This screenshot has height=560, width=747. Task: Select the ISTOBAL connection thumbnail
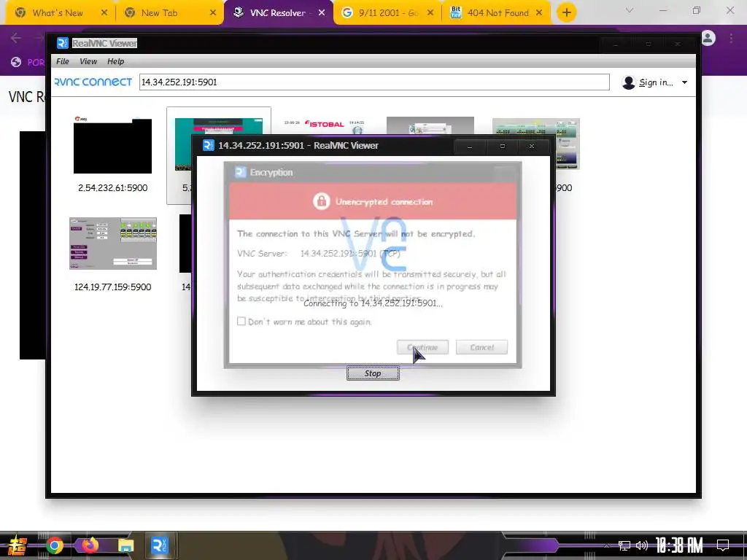pyautogui.click(x=325, y=127)
